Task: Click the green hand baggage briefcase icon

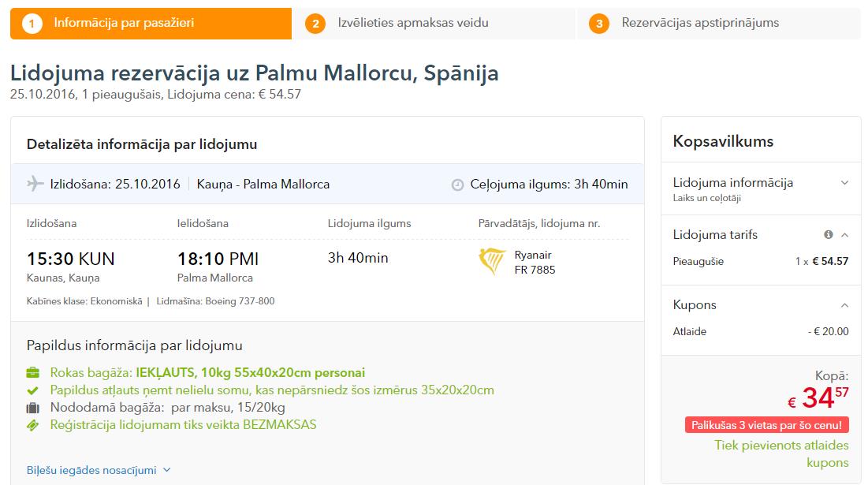Action: [x=32, y=372]
